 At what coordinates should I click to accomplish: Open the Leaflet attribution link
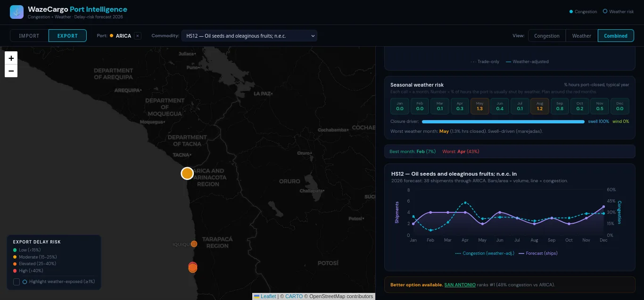coord(265,296)
